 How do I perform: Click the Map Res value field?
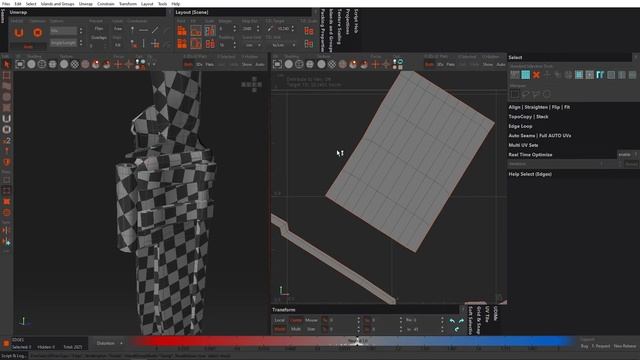248,29
